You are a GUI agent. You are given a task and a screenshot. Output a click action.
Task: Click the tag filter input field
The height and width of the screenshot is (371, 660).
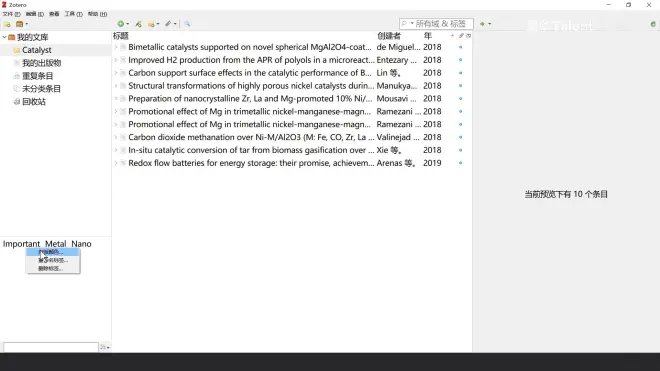click(51, 347)
